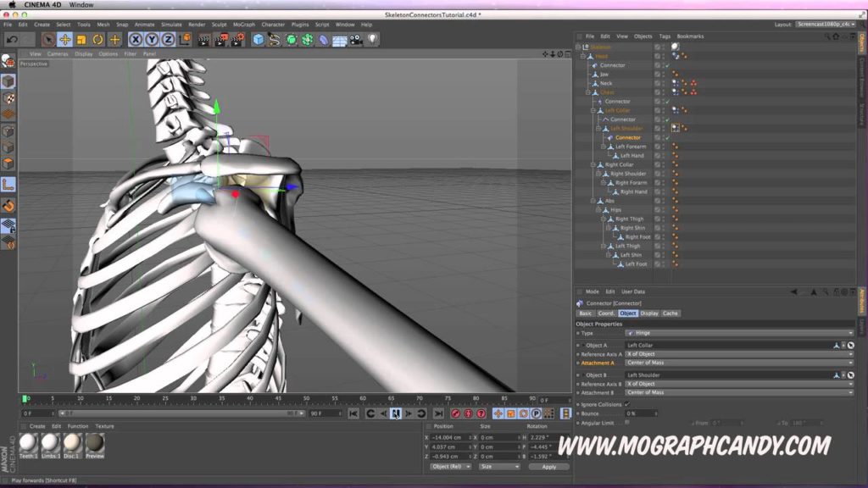Click the Light bulb icon in toolbar

pyautogui.click(x=373, y=40)
